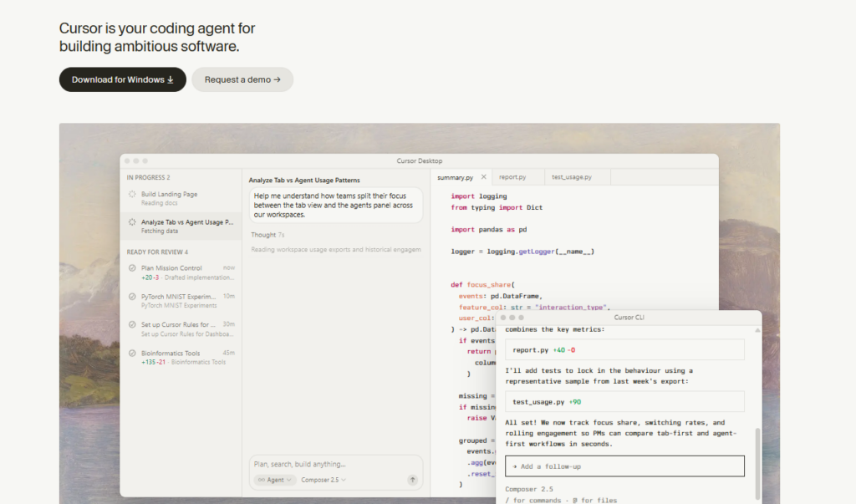Open test_usage.py +90 in Cursor CLI
The width and height of the screenshot is (856, 504).
point(624,402)
